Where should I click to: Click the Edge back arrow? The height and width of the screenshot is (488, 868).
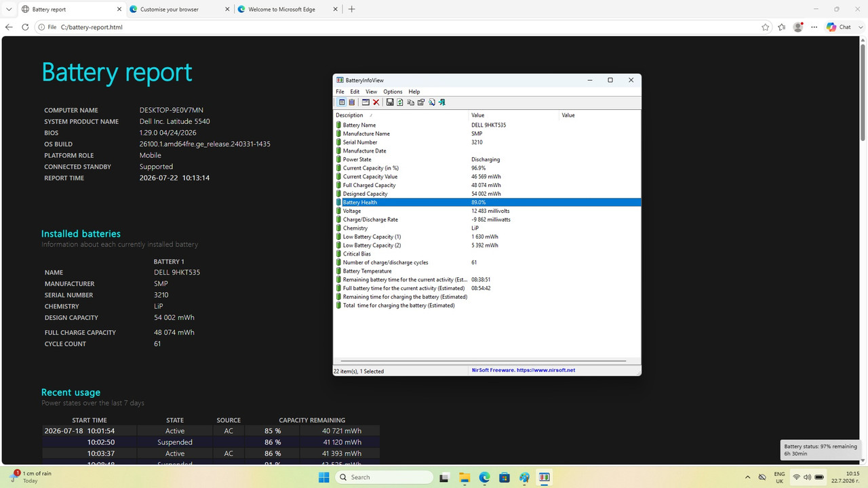click(x=9, y=27)
